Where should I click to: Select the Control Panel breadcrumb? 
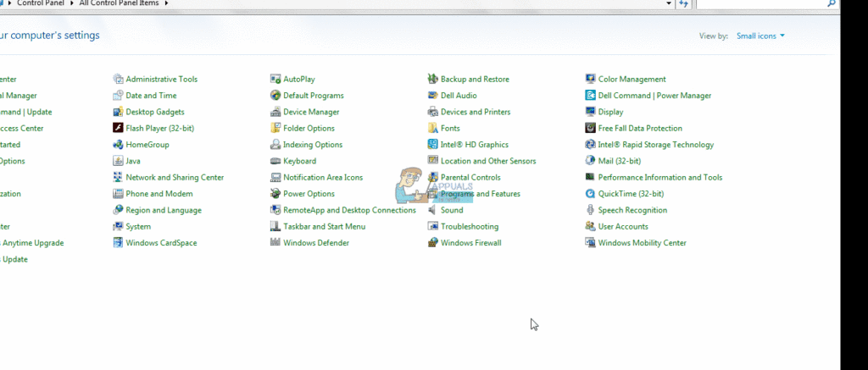tap(41, 4)
